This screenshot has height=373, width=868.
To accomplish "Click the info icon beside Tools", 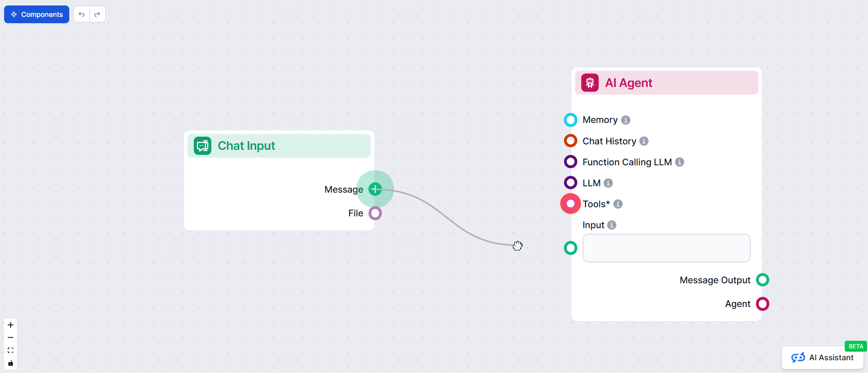I will pos(618,204).
